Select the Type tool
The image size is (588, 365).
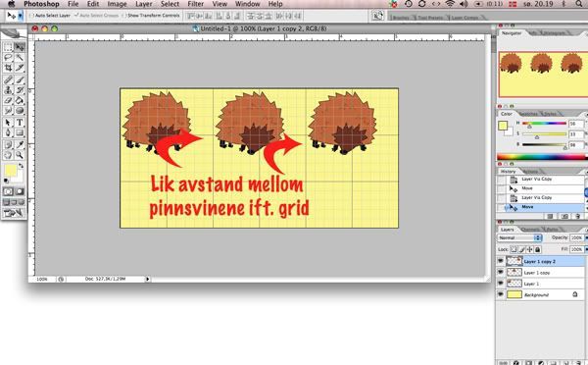pyautogui.click(x=20, y=123)
